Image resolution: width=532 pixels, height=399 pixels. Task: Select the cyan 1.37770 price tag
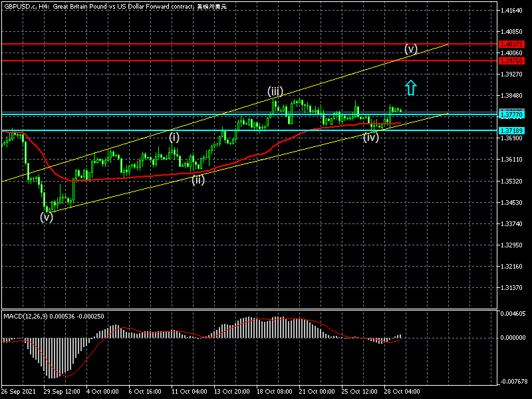[x=511, y=114]
